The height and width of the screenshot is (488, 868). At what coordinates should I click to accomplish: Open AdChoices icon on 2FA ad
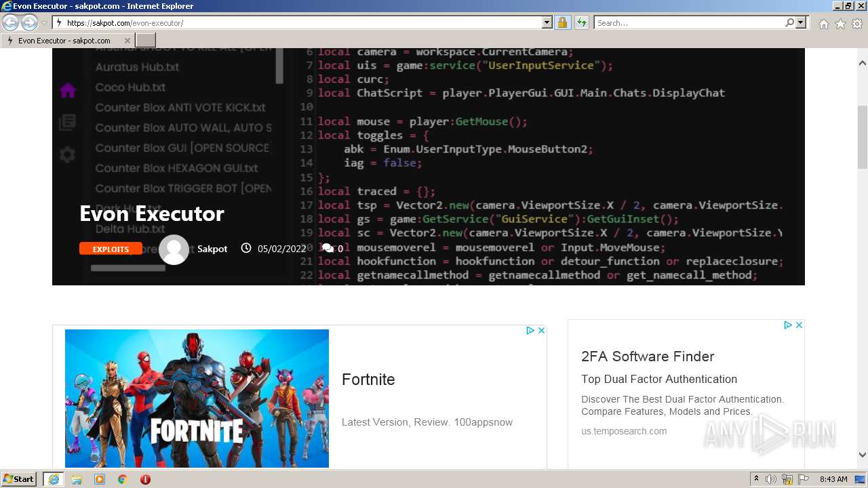[x=788, y=325]
